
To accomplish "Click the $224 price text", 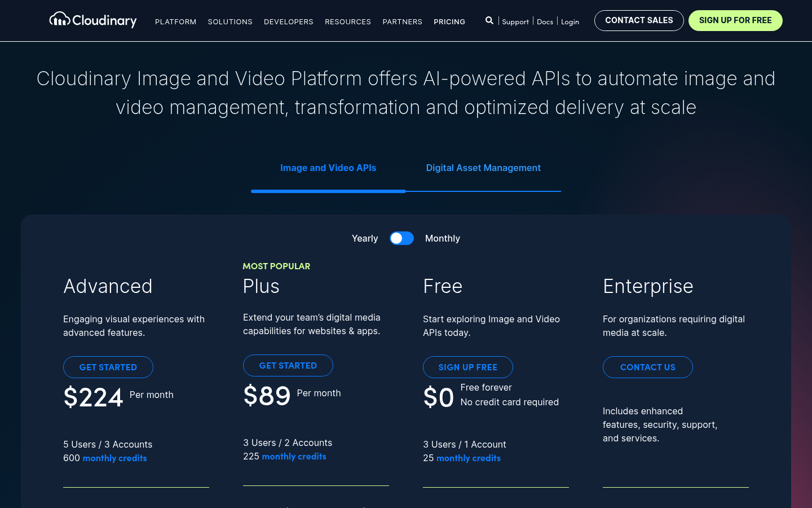I will (93, 397).
